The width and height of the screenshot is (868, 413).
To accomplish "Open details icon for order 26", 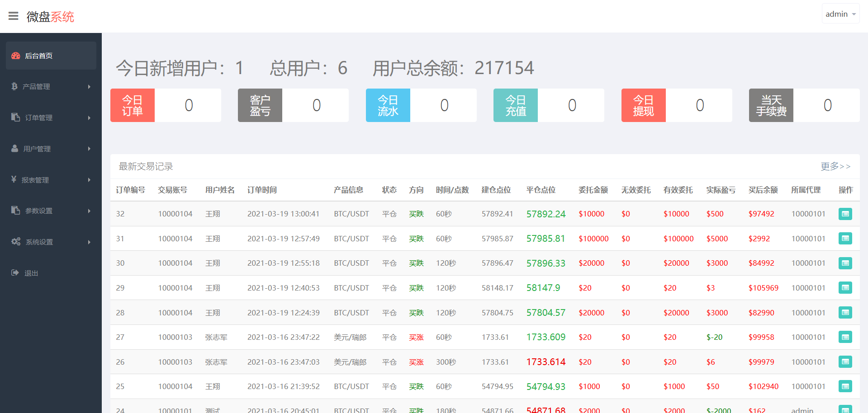I will click(845, 361).
